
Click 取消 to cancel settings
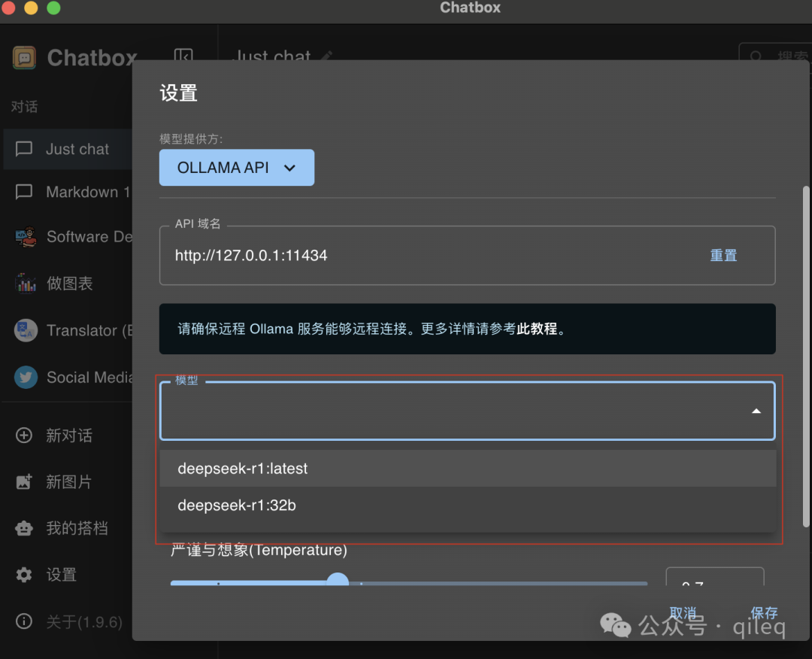(683, 613)
